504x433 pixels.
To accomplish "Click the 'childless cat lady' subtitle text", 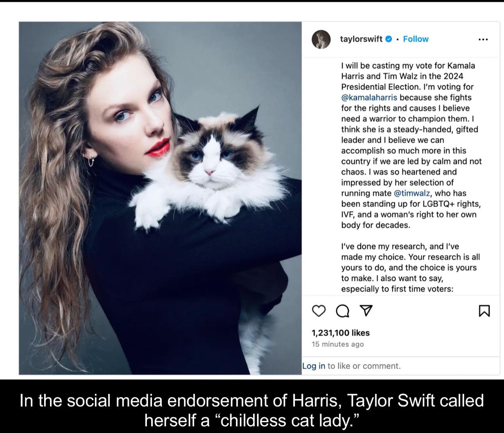I will coord(252,411).
